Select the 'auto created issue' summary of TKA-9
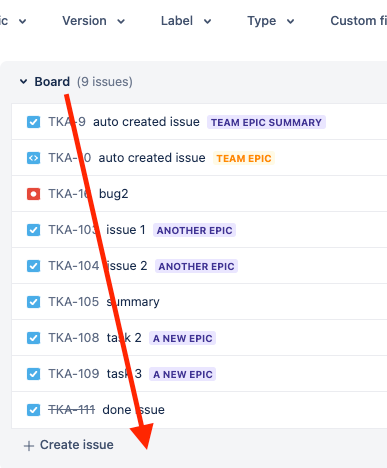 146,122
